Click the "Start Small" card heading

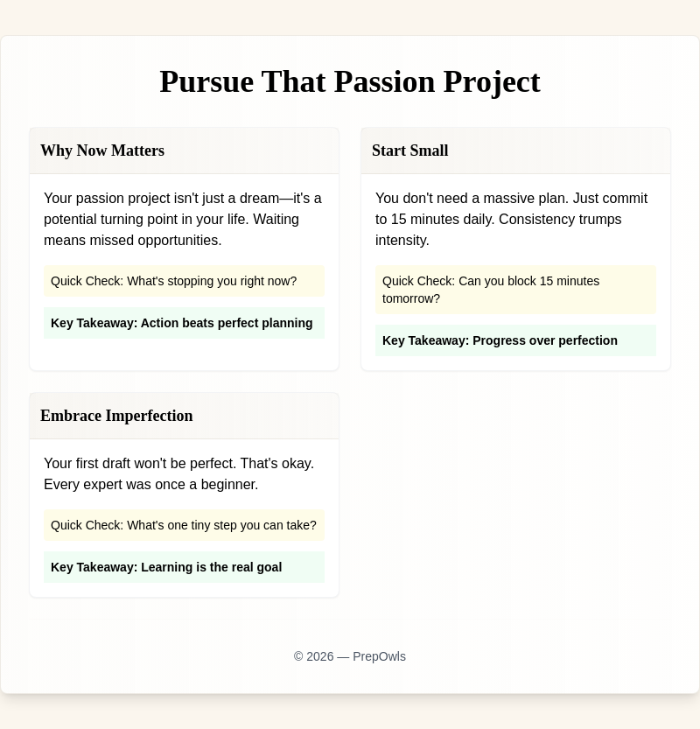pyautogui.click(x=409, y=151)
